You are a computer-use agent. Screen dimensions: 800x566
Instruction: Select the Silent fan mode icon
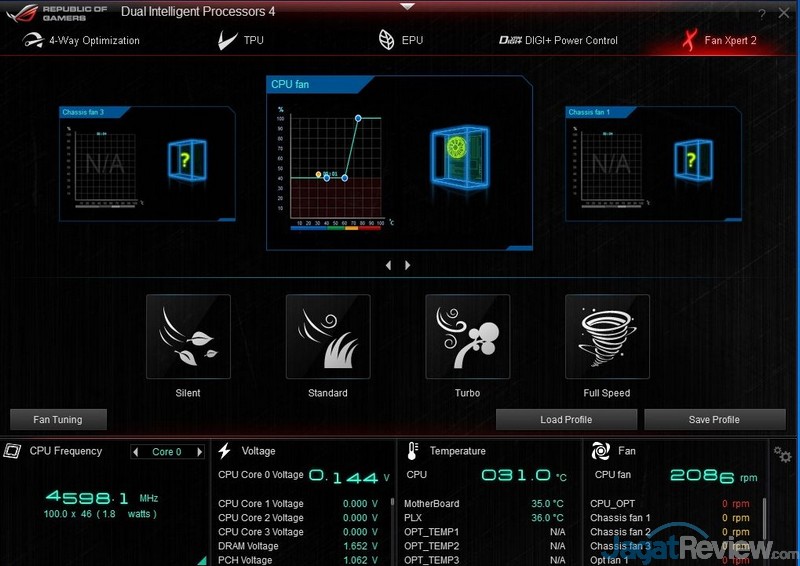[x=188, y=336]
